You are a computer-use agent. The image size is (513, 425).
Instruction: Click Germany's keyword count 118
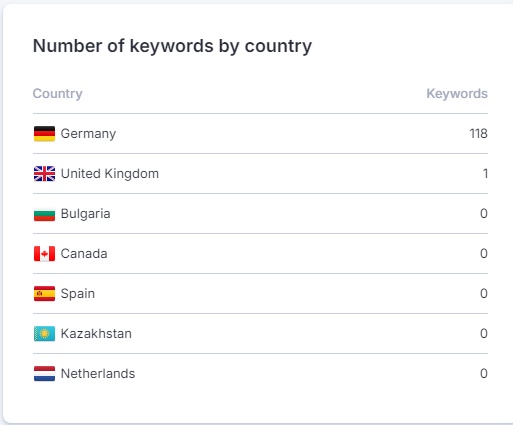(479, 134)
